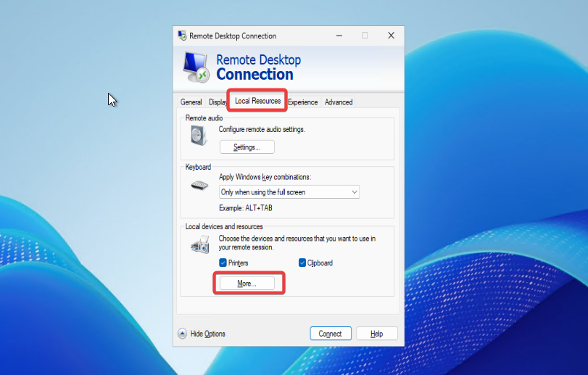The image size is (588, 375).
Task: Open the Display tab
Action: 217,102
